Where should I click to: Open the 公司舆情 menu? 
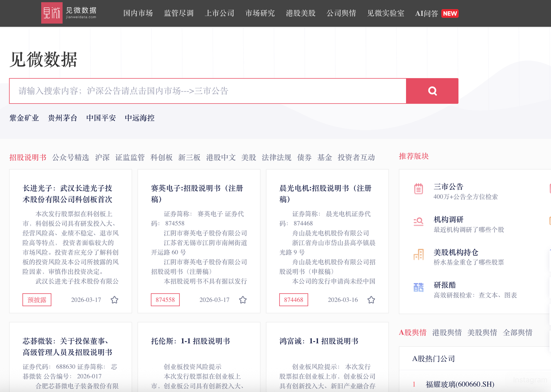[x=341, y=13]
